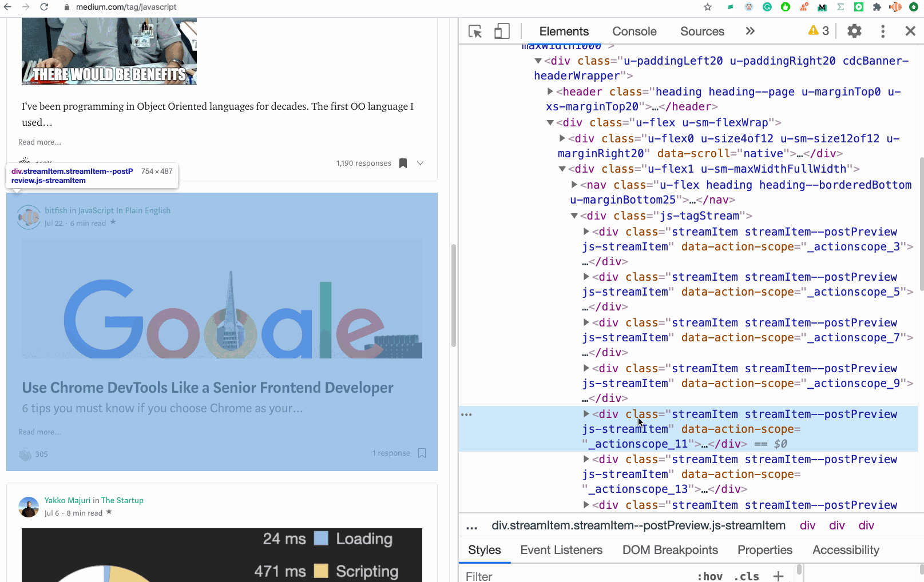Open the Medium 'M' extension icon

[822, 7]
